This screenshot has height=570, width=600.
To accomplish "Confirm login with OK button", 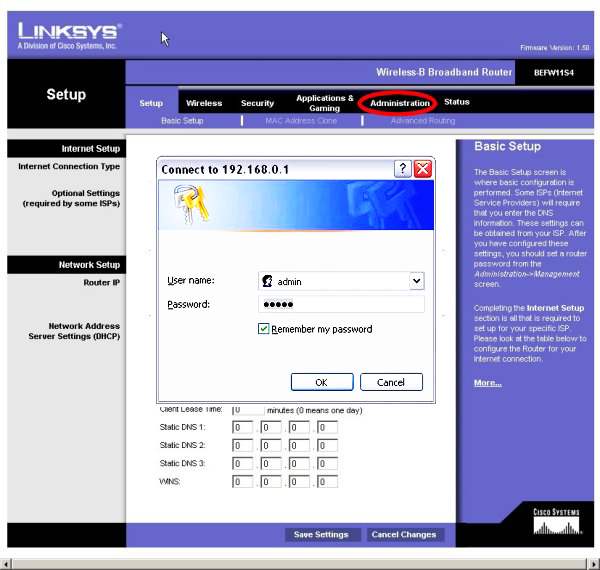I will (x=322, y=382).
